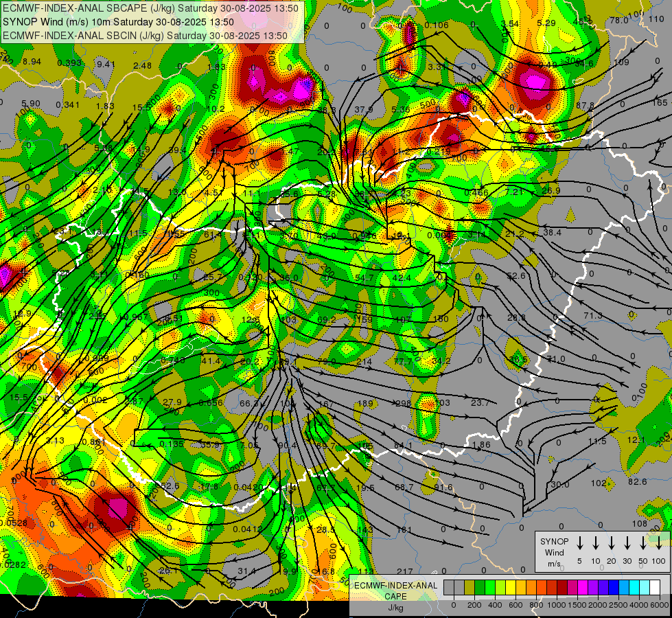
Task: Click the SBCIN header title line
Action: [145, 36]
